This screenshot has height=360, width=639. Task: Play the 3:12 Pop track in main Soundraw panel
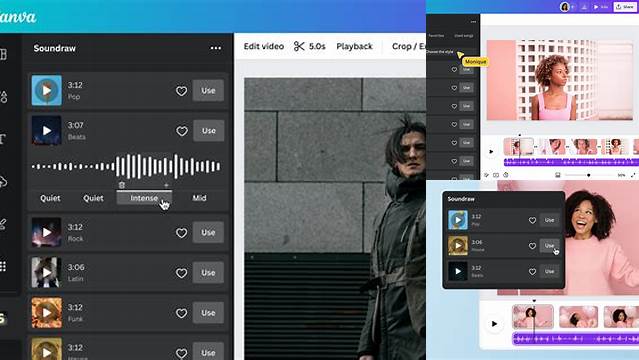pos(46,90)
